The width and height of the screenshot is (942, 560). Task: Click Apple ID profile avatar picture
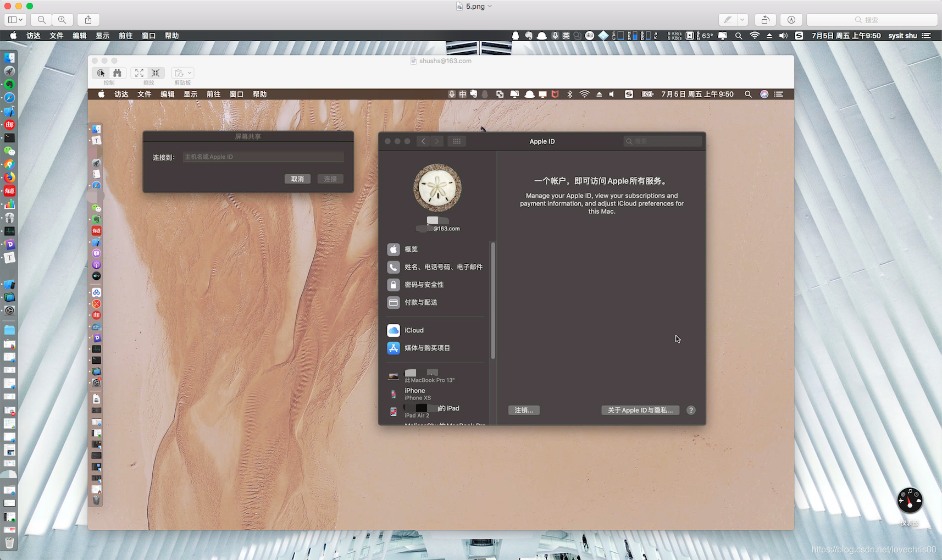[437, 188]
